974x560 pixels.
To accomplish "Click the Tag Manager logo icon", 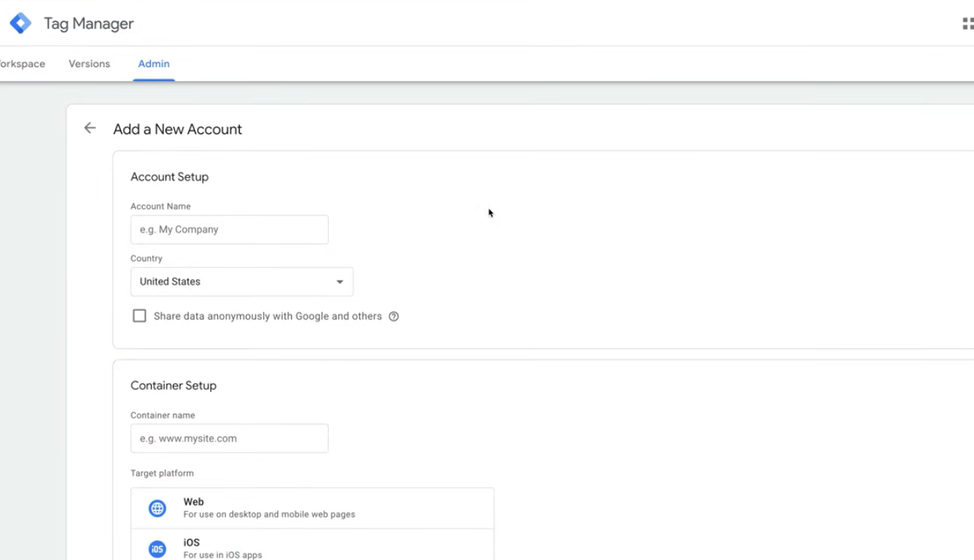I will 20,23.
